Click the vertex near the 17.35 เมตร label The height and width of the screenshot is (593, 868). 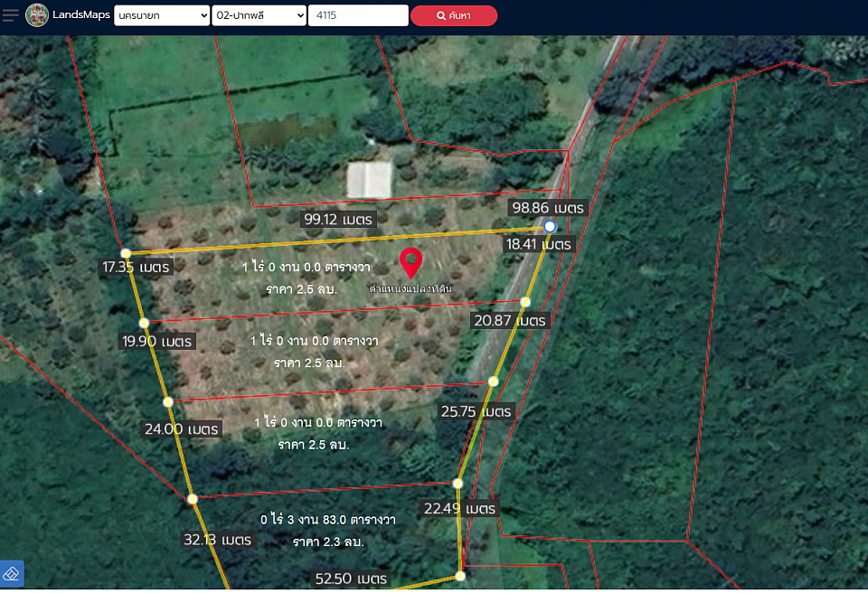126,253
